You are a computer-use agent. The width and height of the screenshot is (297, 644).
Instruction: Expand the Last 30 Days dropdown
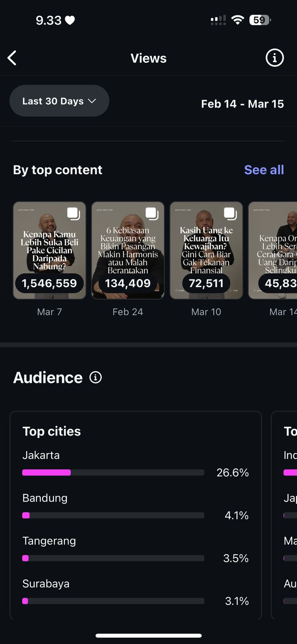[59, 101]
